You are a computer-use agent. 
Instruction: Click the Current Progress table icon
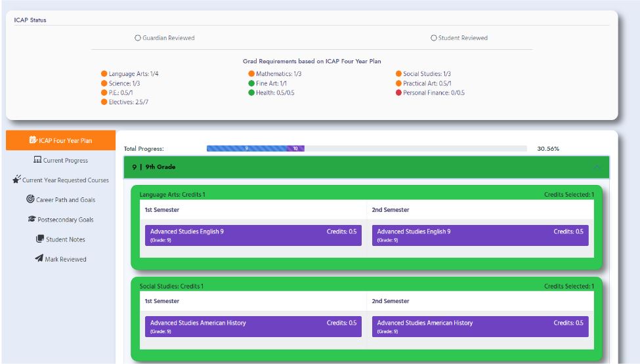point(37,160)
